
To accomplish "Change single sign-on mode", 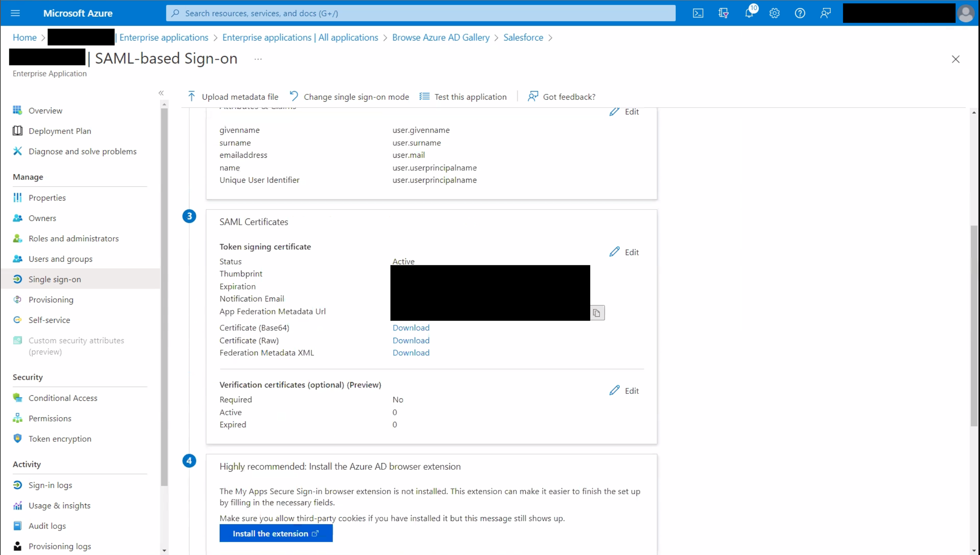I will click(349, 97).
